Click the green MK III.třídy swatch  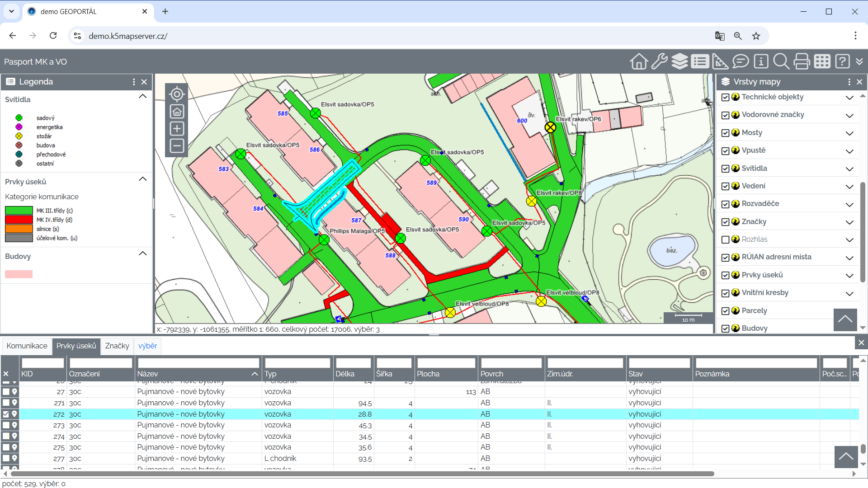coord(19,211)
